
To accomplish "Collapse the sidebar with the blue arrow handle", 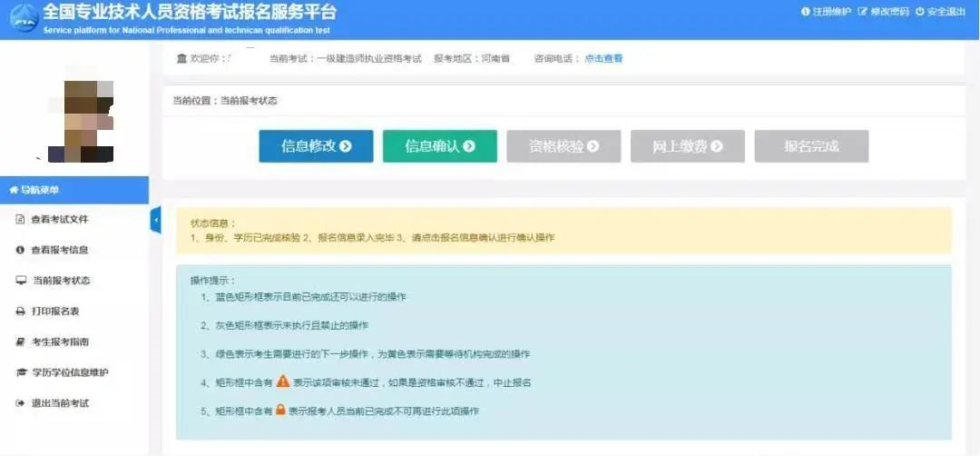I will [155, 220].
